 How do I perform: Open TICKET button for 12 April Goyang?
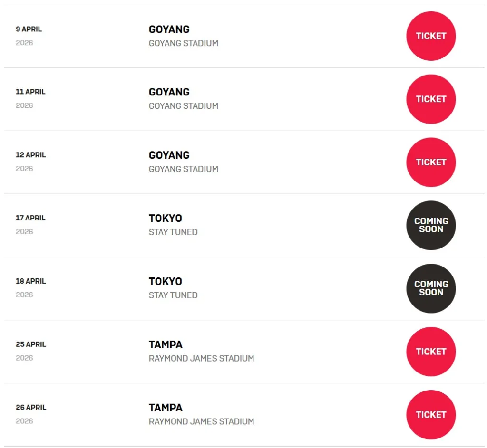pyautogui.click(x=431, y=162)
